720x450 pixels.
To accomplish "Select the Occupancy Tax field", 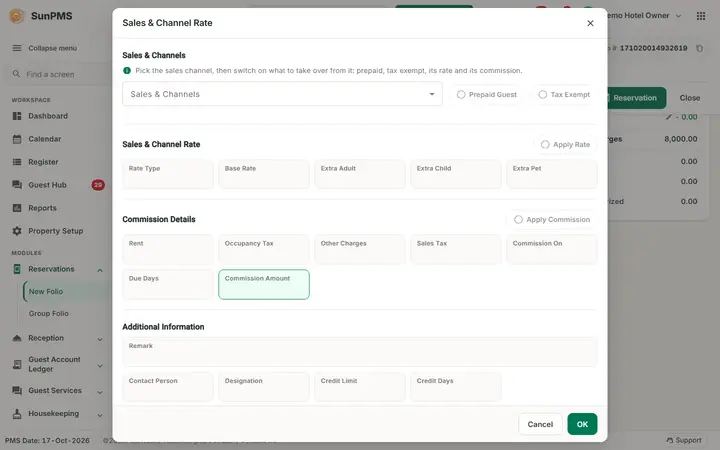I will [264, 249].
